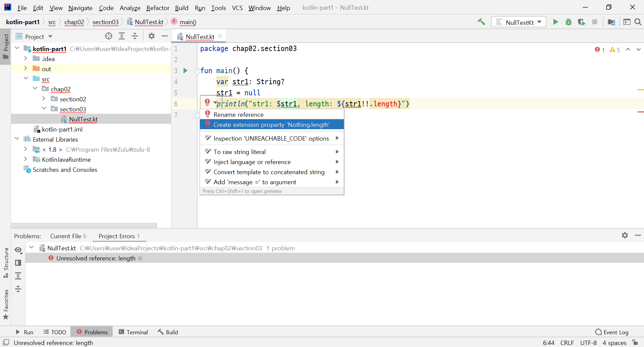Choose Rename reference quick fix
The image size is (644, 347).
point(272,114)
